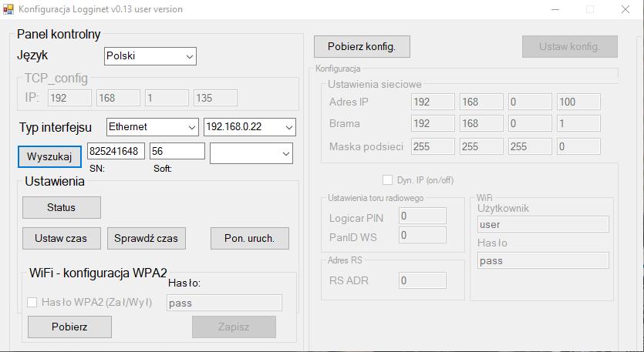Click the WiFi - konfiguracja WPA2 heading
The width and height of the screenshot is (644, 352).
(98, 273)
